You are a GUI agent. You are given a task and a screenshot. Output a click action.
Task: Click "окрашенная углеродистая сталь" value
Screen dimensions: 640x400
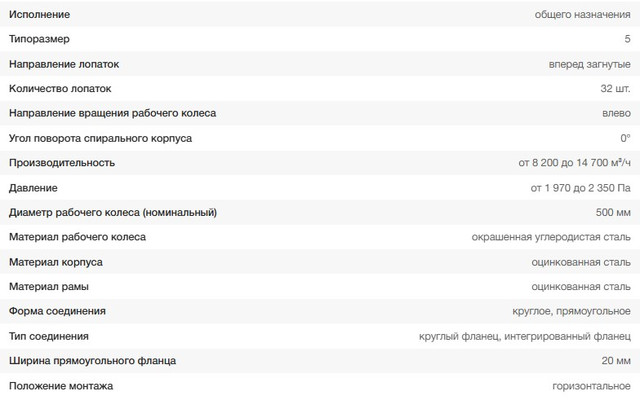551,237
